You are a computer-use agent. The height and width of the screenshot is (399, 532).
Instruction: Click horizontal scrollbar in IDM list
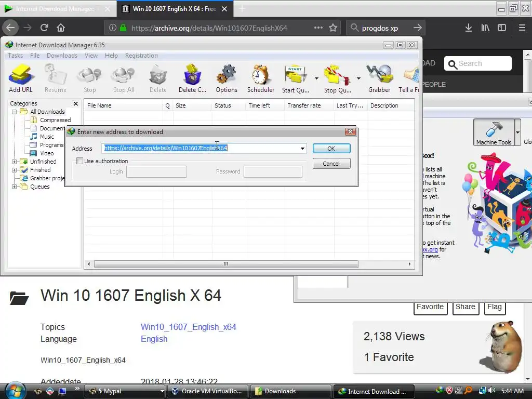click(226, 264)
